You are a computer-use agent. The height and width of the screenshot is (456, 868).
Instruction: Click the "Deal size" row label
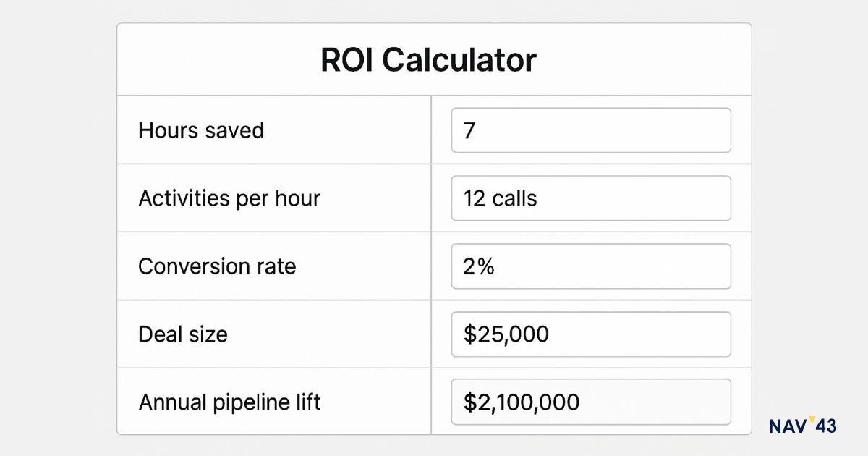[x=183, y=334]
